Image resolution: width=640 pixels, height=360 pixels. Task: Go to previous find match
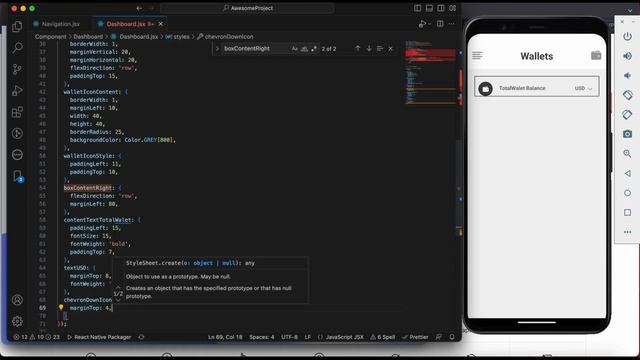coord(358,49)
